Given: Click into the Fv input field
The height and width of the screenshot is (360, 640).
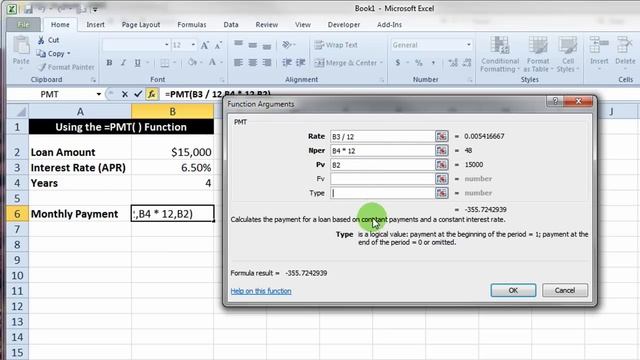Looking at the screenshot, I should [x=382, y=179].
